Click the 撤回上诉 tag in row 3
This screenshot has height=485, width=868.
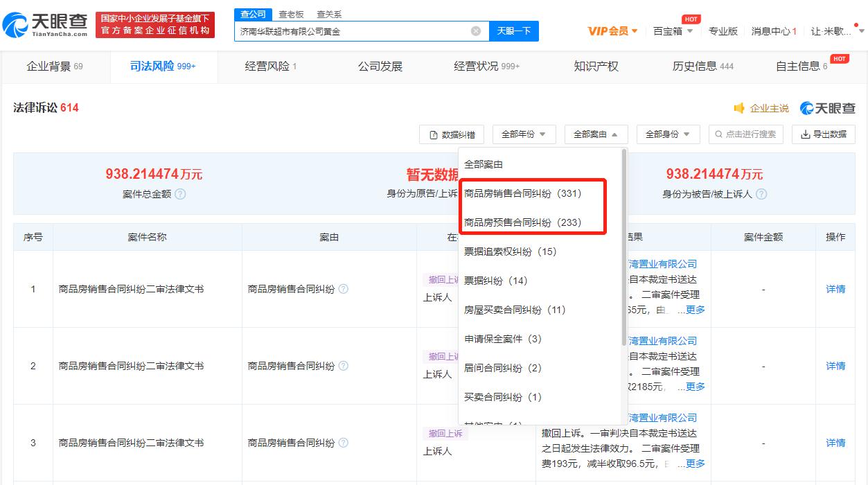pyautogui.click(x=445, y=434)
